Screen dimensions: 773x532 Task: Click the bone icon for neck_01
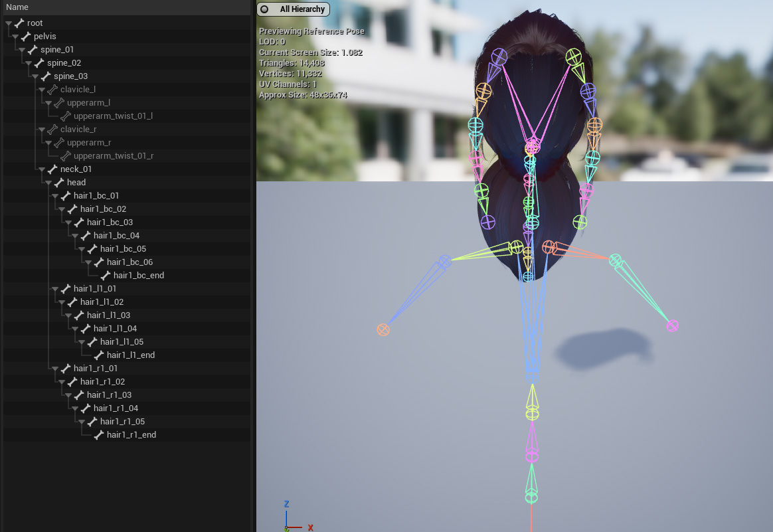52,169
